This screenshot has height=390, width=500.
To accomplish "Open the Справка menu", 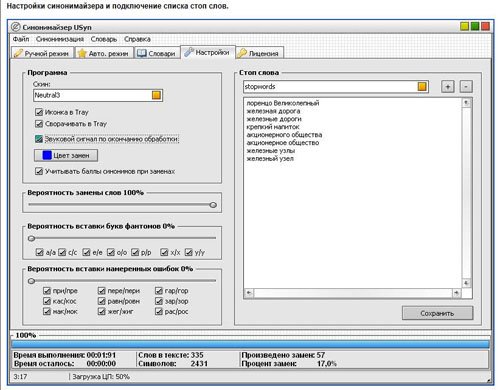I will pyautogui.click(x=137, y=39).
